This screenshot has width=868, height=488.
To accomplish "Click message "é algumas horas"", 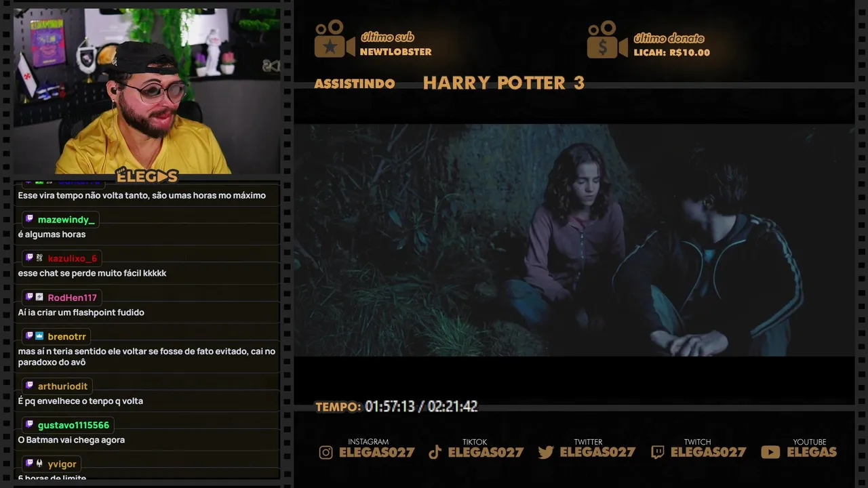I will 52,235.
